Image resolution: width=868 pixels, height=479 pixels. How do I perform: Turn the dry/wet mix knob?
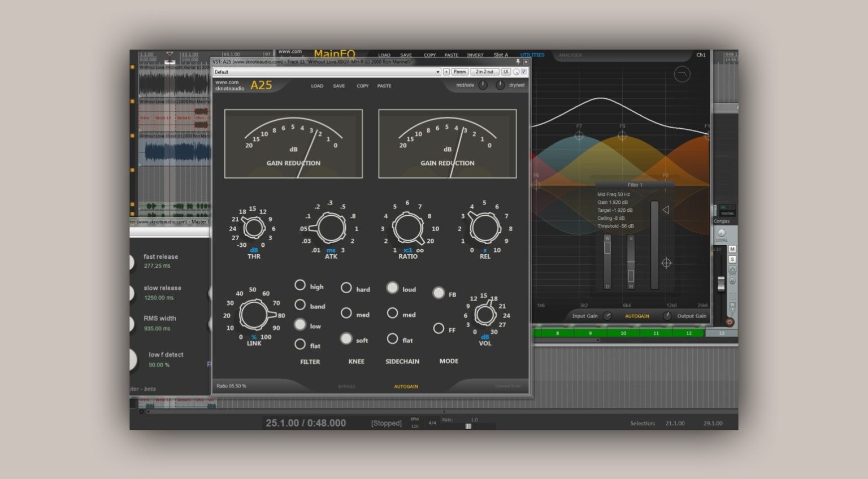pos(500,85)
